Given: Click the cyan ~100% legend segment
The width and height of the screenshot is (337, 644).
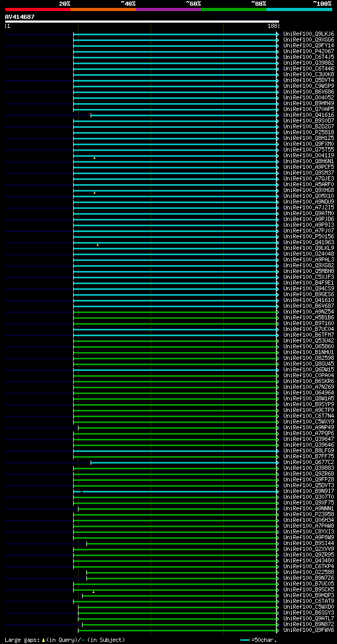Looking at the screenshot, I should pyautogui.click(x=299, y=9).
